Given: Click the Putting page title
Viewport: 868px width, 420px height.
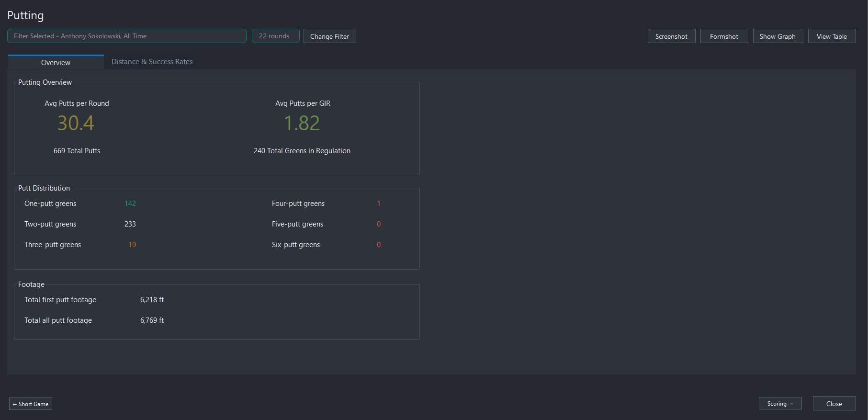Looking at the screenshot, I should (25, 16).
